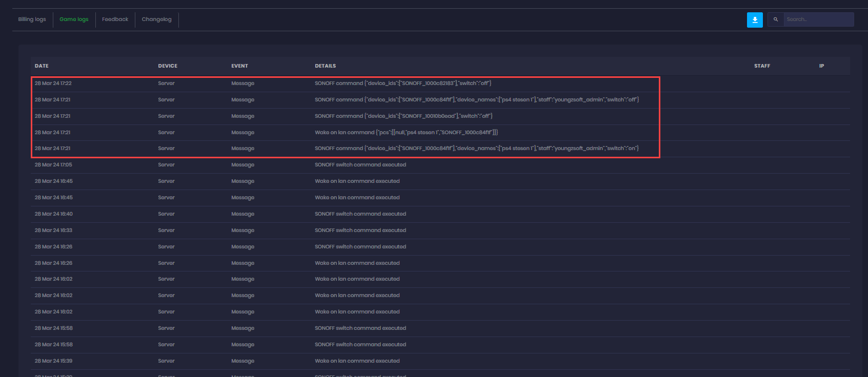Select the Wake on lan pcs command details
Image resolution: width=868 pixels, height=377 pixels.
[x=406, y=133]
